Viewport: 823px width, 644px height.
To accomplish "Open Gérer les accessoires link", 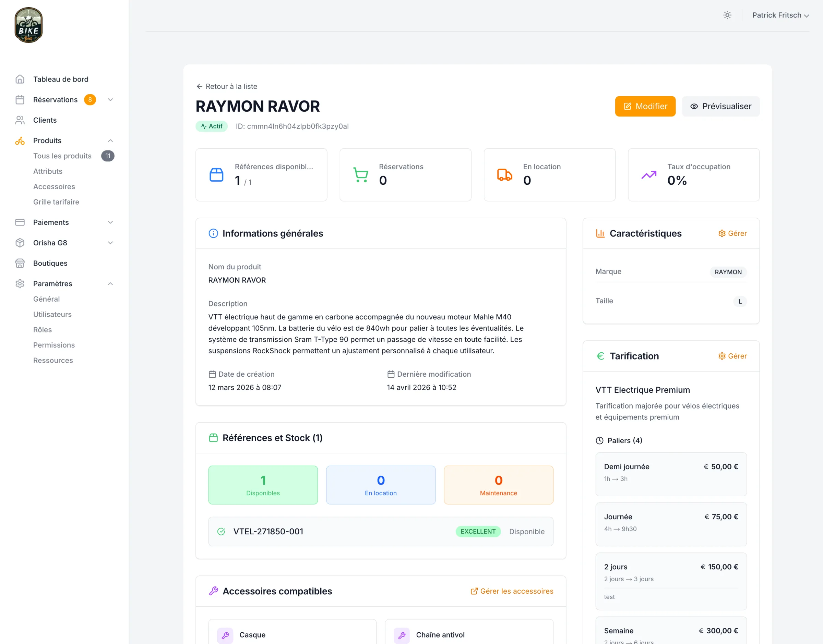I will [x=512, y=591].
